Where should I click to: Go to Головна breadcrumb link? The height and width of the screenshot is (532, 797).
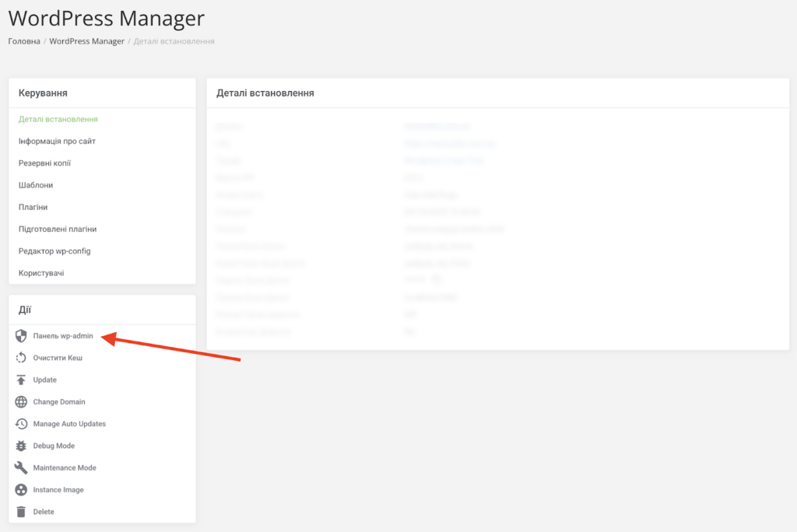pyautogui.click(x=24, y=41)
